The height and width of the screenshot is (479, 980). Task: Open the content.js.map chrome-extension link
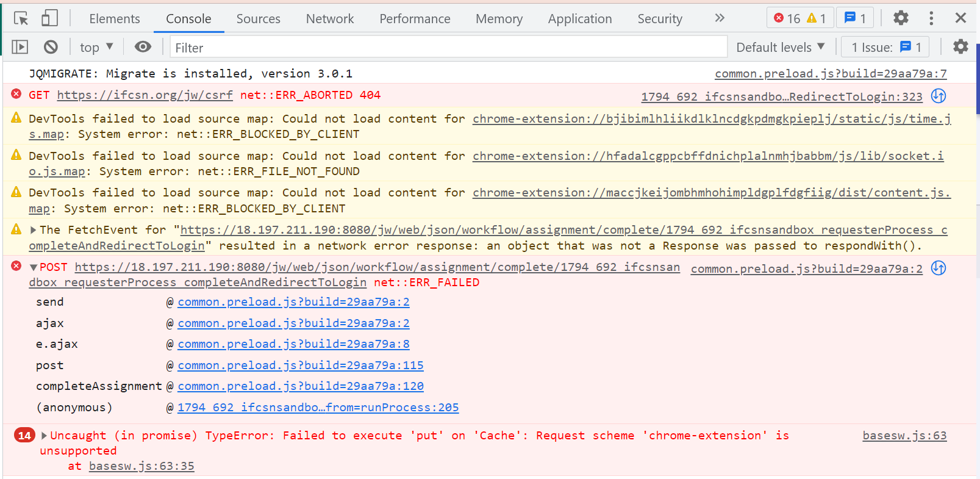point(490,201)
